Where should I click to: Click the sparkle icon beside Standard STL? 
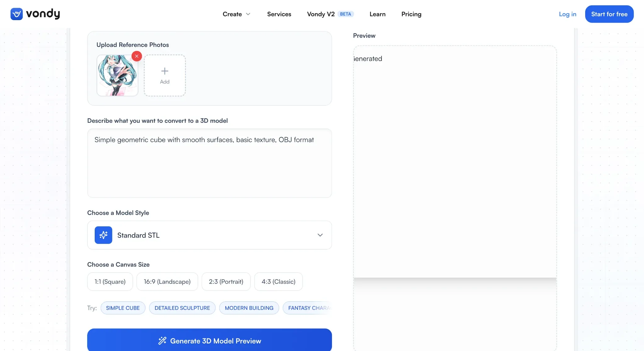tap(103, 235)
